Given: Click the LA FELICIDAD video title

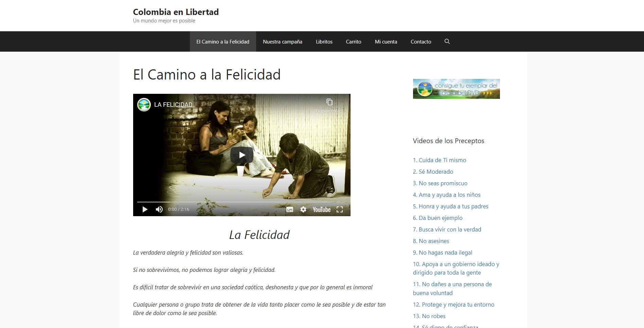Looking at the screenshot, I should [173, 105].
